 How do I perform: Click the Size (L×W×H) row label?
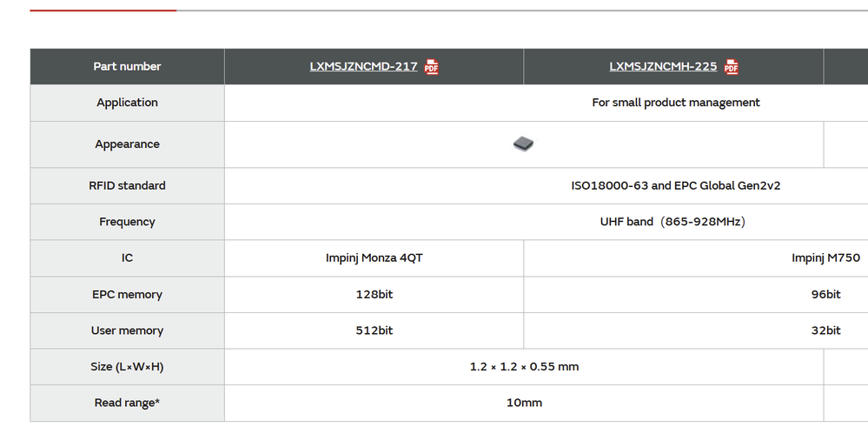coord(127,367)
